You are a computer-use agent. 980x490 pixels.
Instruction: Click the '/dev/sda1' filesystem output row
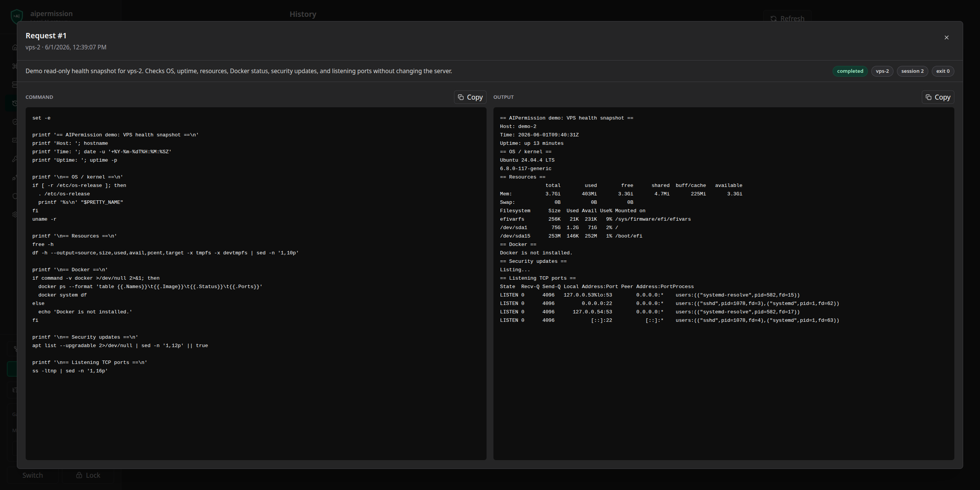(559, 228)
